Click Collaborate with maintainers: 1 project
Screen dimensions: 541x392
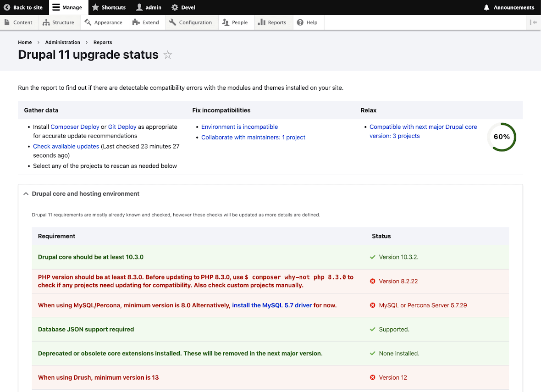tap(253, 137)
